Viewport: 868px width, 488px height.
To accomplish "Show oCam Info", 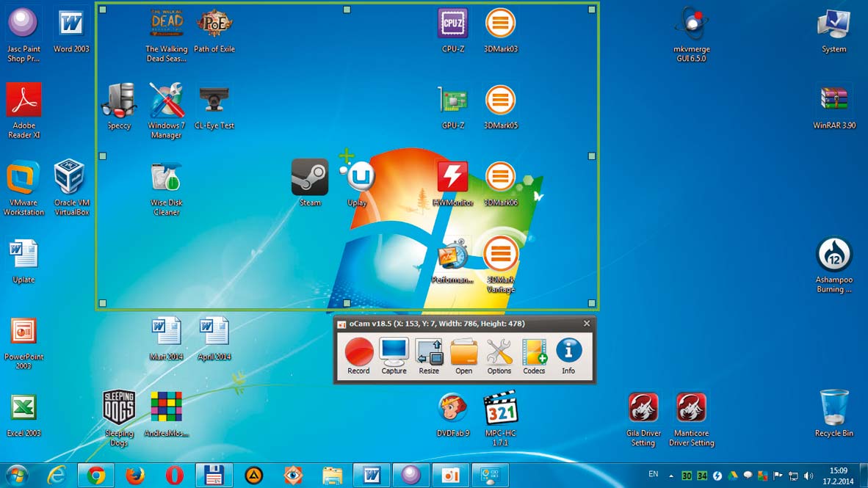I will [568, 357].
